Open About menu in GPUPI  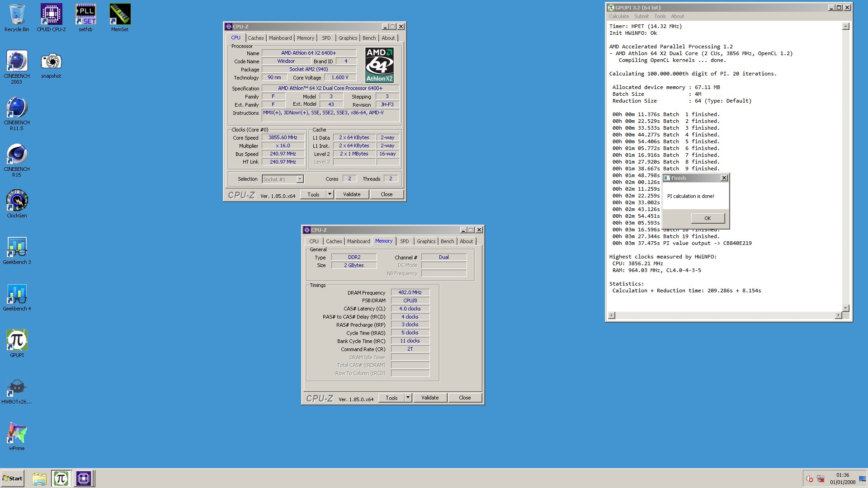(x=677, y=16)
